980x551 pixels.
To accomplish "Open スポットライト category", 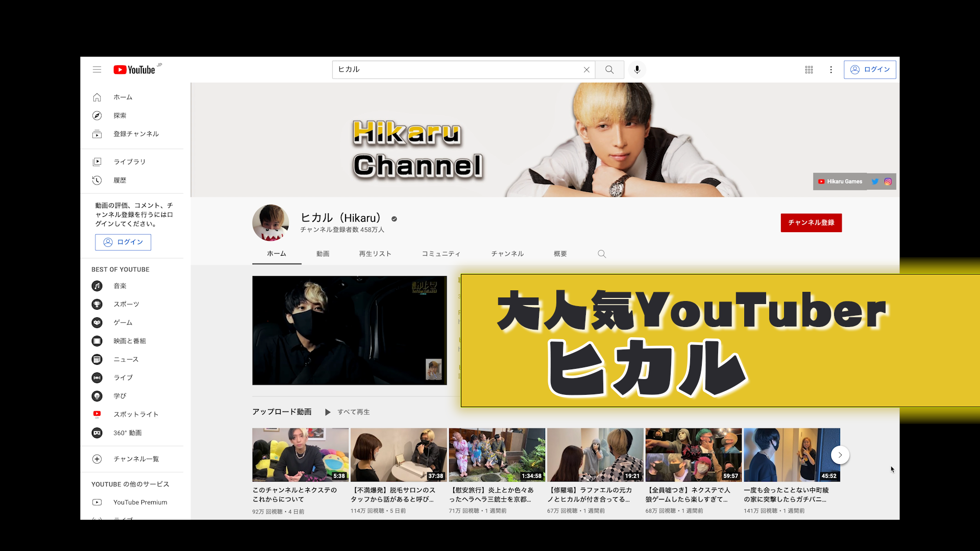I will click(x=132, y=415).
